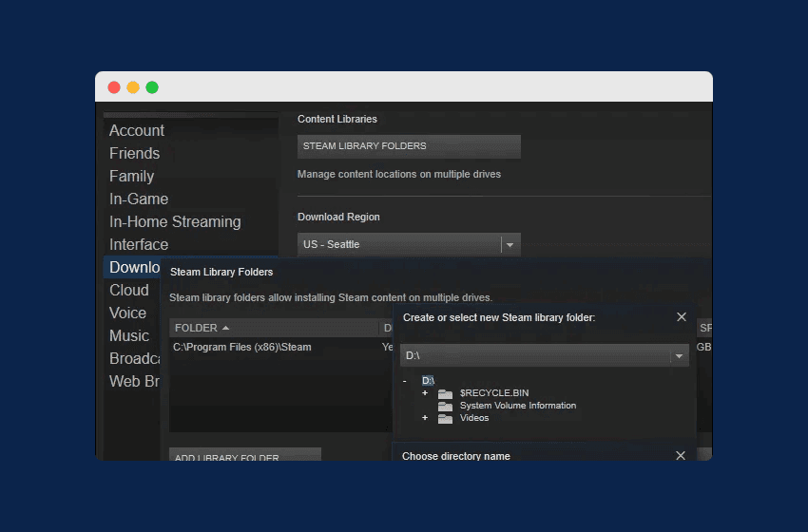808x532 pixels.
Task: Open the Account settings section
Action: pos(137,131)
